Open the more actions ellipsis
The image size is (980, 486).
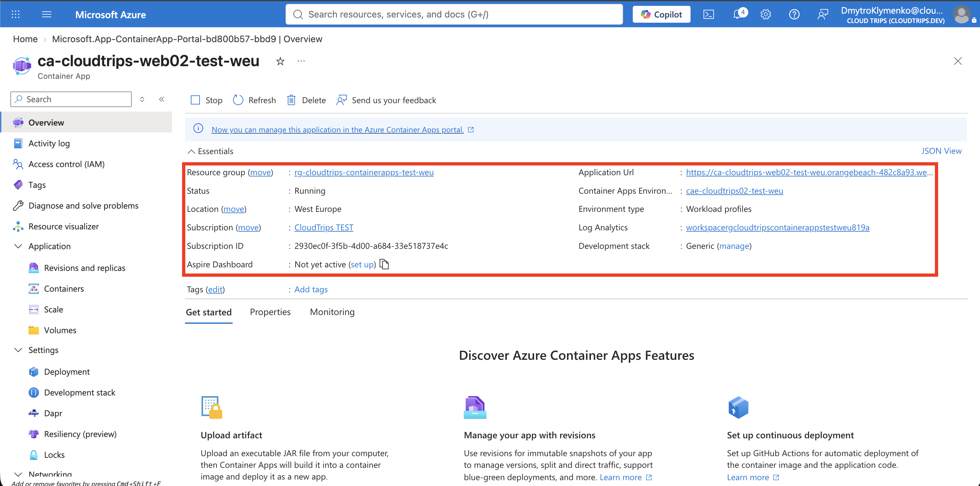pyautogui.click(x=301, y=61)
